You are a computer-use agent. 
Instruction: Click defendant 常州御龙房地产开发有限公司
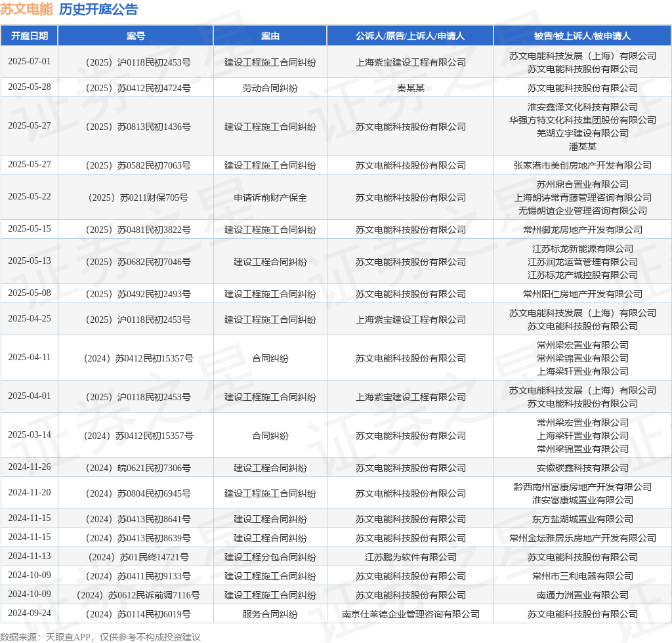(583, 230)
